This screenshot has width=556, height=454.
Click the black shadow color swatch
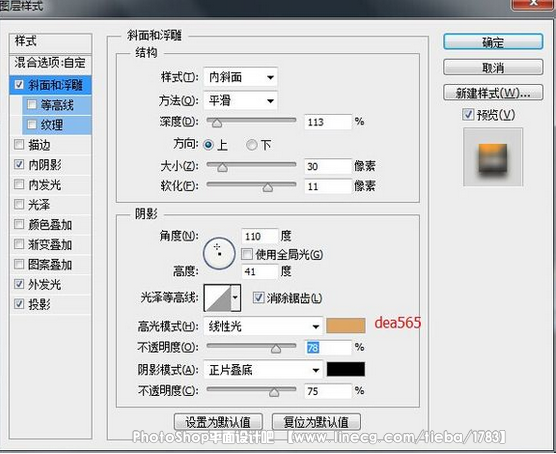pyautogui.click(x=346, y=369)
